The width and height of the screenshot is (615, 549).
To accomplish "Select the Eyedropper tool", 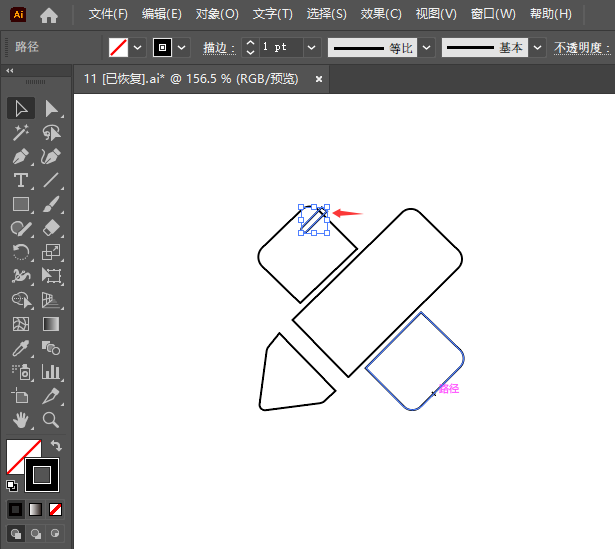I will pyautogui.click(x=21, y=348).
